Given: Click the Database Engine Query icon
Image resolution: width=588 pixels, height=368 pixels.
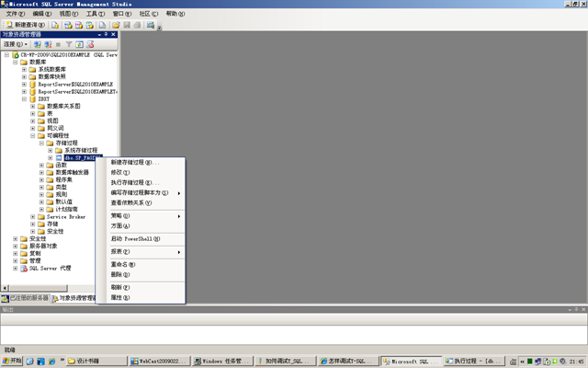Looking at the screenshot, I should pyautogui.click(x=55, y=25).
